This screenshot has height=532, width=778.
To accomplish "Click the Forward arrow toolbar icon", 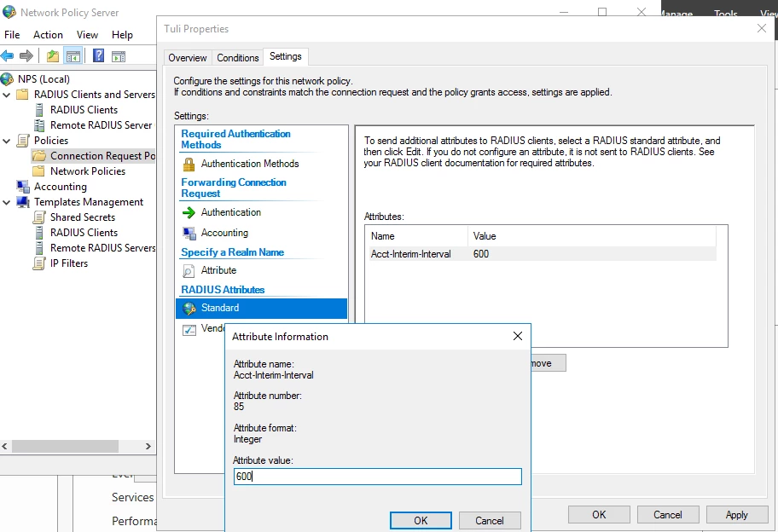I will tap(26, 56).
